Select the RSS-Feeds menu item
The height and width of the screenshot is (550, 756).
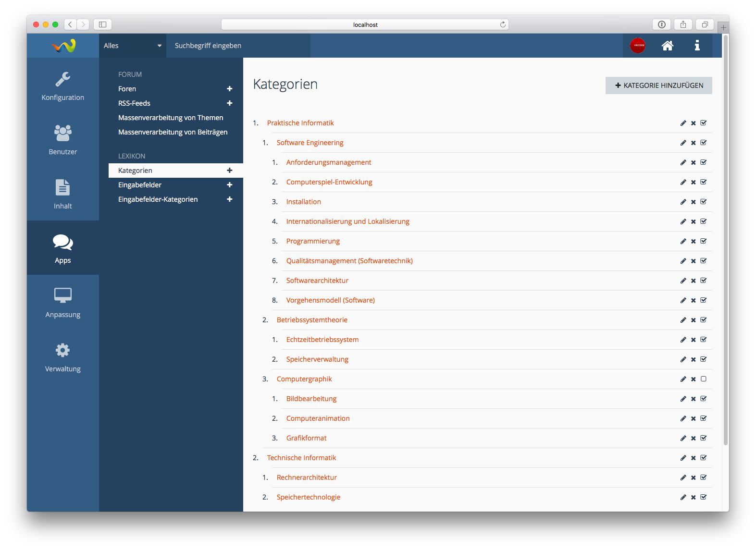point(134,103)
